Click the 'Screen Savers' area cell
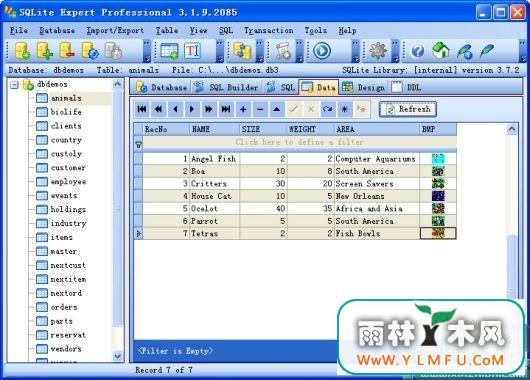The width and height of the screenshot is (530, 380). tap(377, 184)
